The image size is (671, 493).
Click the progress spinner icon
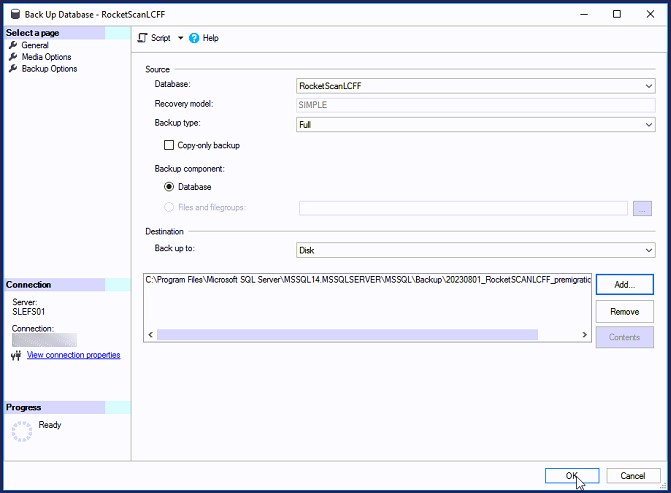click(21, 431)
